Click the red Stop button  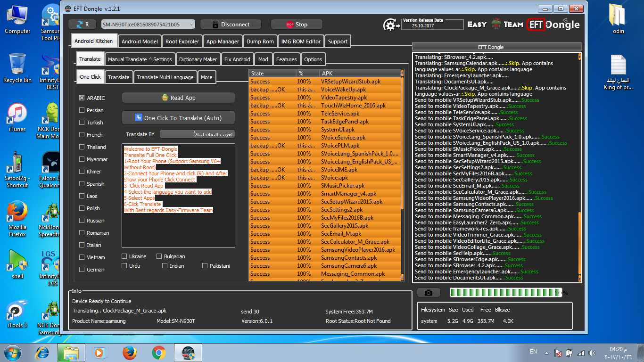(297, 25)
